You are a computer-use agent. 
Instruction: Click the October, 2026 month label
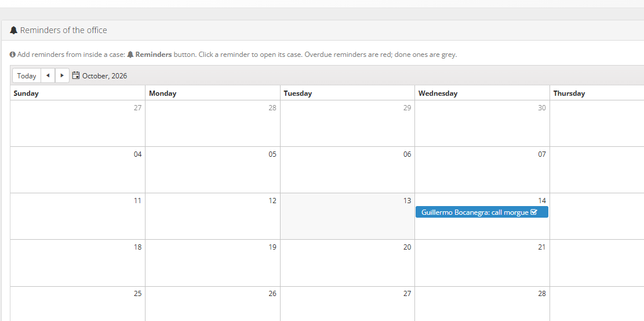coord(105,75)
